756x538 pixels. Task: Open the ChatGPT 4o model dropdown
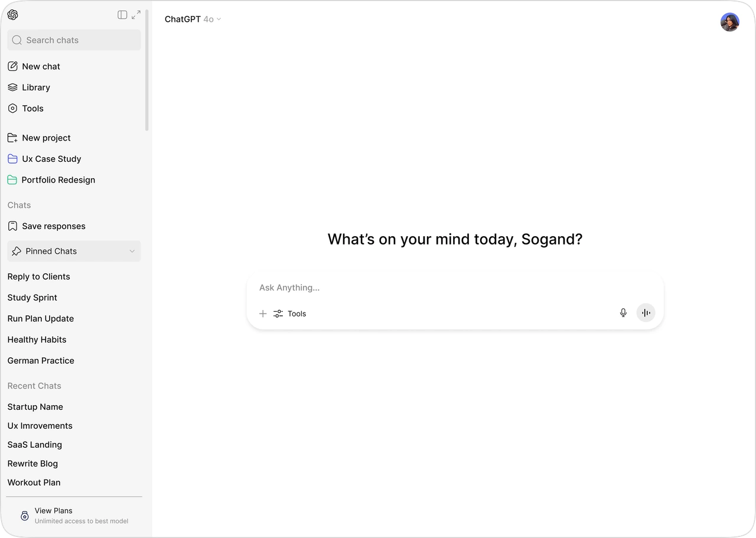[193, 19]
